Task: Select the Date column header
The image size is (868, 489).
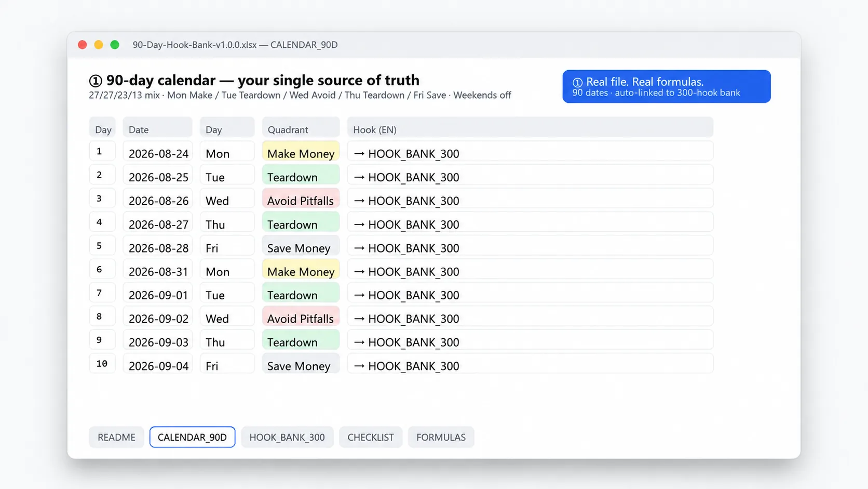Action: (157, 128)
